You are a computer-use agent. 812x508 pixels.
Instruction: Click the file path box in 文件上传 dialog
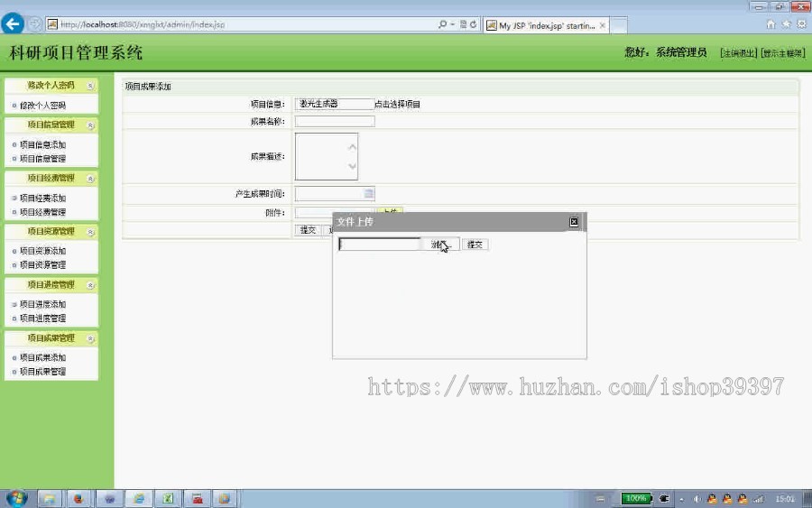[380, 244]
